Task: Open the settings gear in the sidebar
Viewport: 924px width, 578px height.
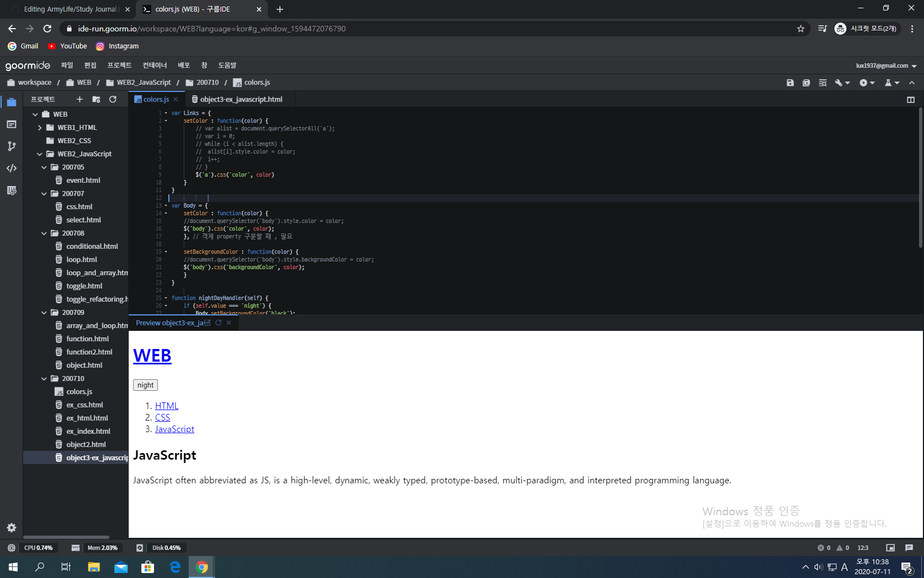Action: [12, 527]
